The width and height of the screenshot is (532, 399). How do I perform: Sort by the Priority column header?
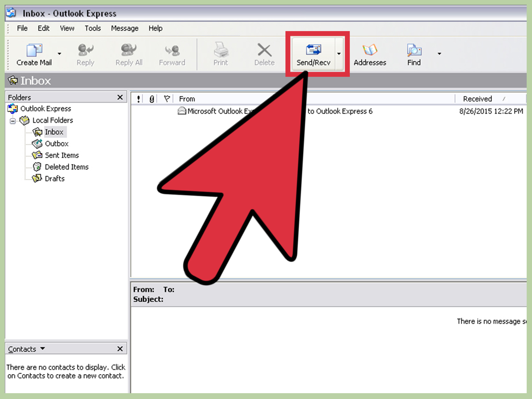[x=138, y=99]
